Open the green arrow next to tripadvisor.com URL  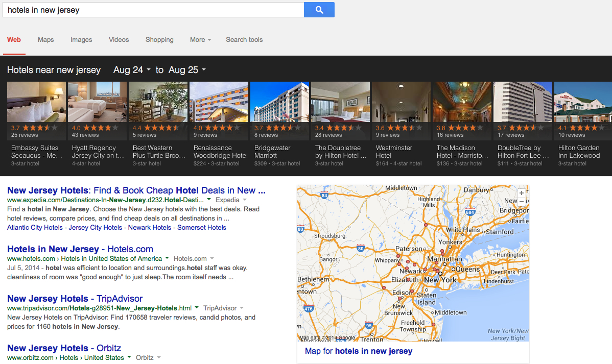197,307
